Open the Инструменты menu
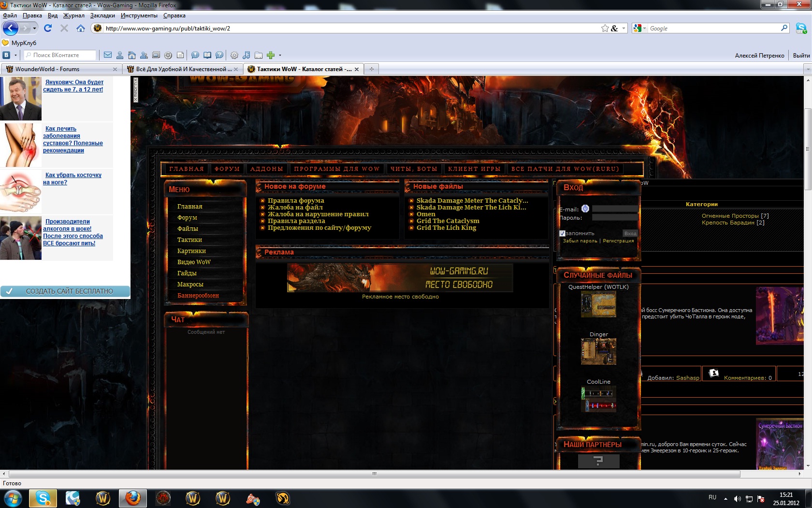The image size is (812, 508). point(139,15)
